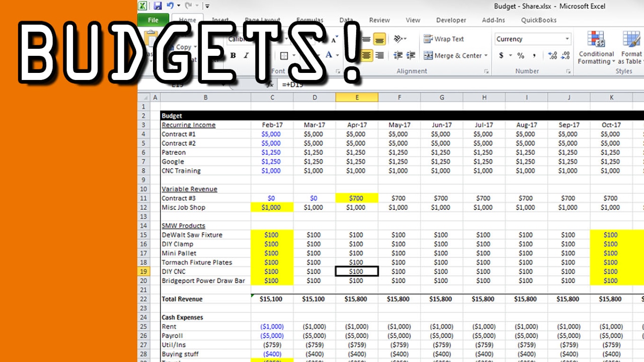Toggle Align Text Right
Viewport: 644px width, 362px height.
380,55
